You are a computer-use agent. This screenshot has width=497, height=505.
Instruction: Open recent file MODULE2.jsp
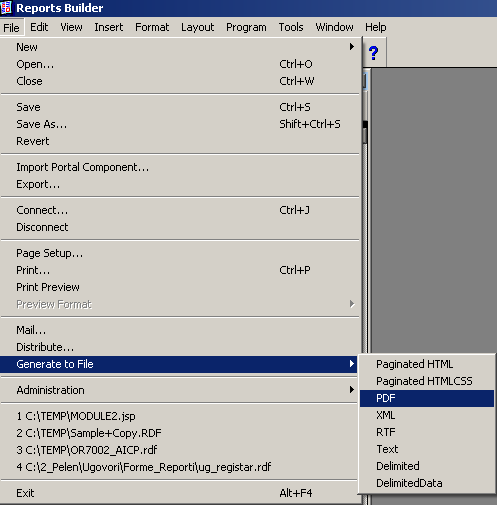point(180,416)
